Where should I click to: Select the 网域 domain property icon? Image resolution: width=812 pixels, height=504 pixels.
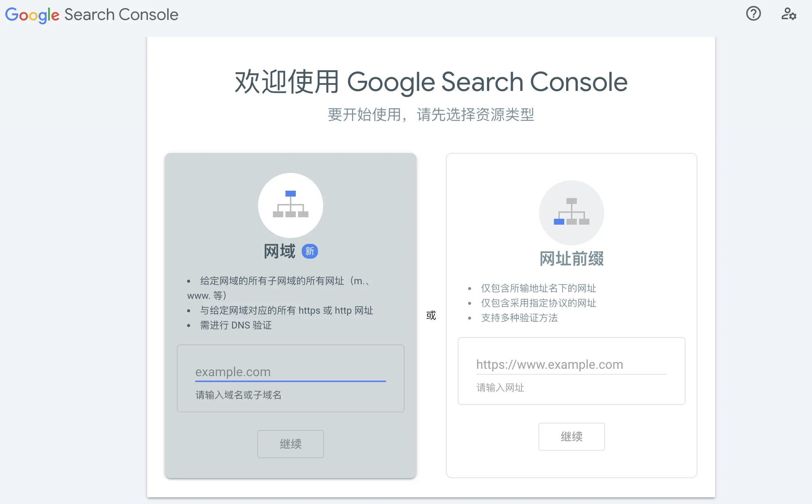tap(291, 205)
